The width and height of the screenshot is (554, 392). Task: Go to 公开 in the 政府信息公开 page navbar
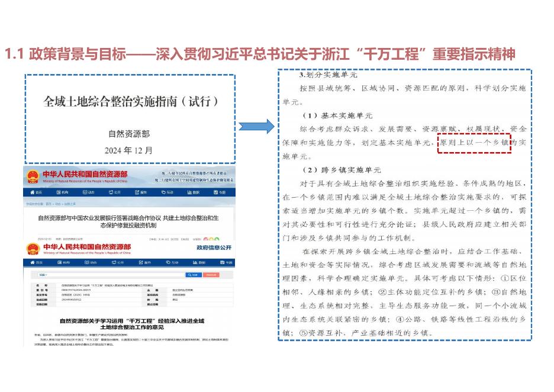(x=118, y=263)
